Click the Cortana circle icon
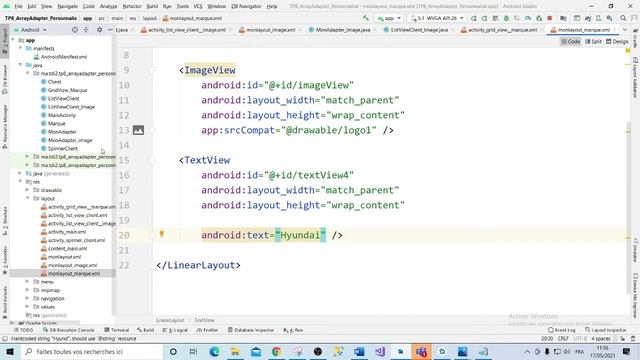The height and width of the screenshot is (360, 640). pos(173,351)
